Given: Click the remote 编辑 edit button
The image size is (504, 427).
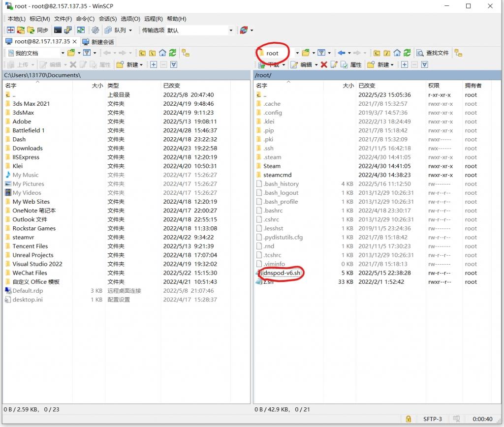Looking at the screenshot, I should pyautogui.click(x=301, y=64).
